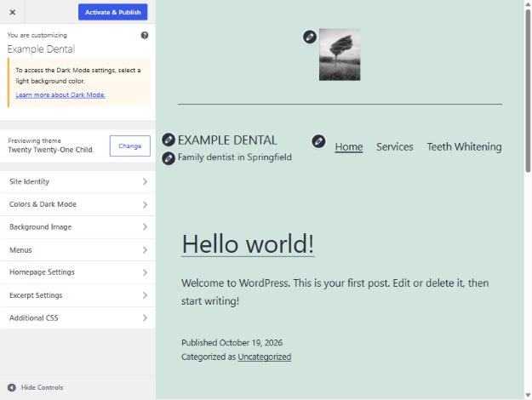The image size is (532, 400).
Task: Open the customizer help question mark icon
Action: pyautogui.click(x=145, y=35)
